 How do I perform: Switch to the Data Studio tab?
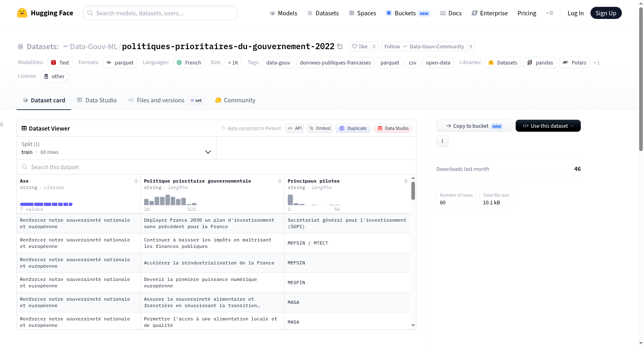pos(97,100)
